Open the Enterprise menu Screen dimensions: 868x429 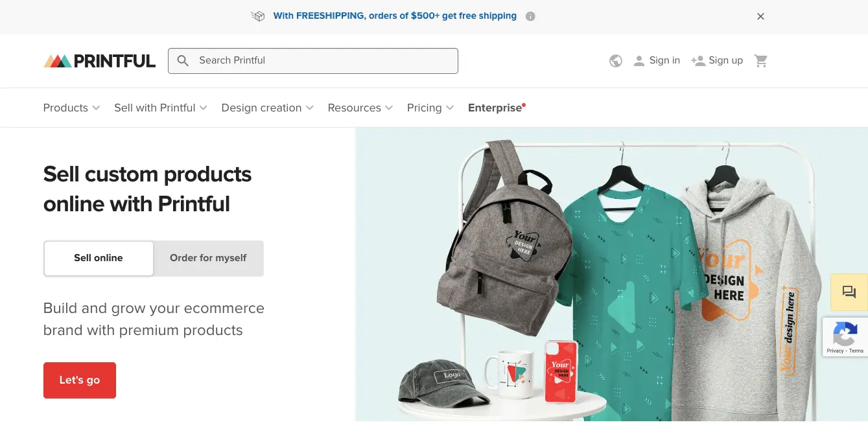click(x=495, y=108)
